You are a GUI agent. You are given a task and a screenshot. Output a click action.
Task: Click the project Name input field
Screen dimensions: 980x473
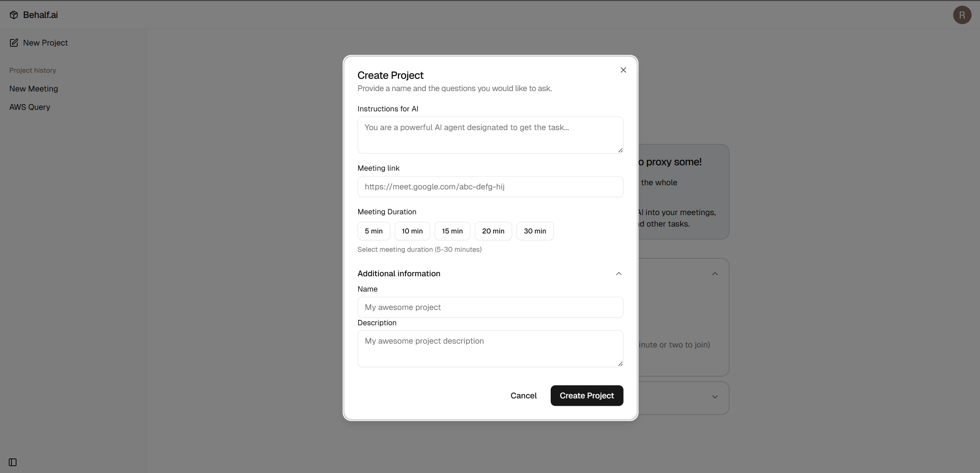490,307
